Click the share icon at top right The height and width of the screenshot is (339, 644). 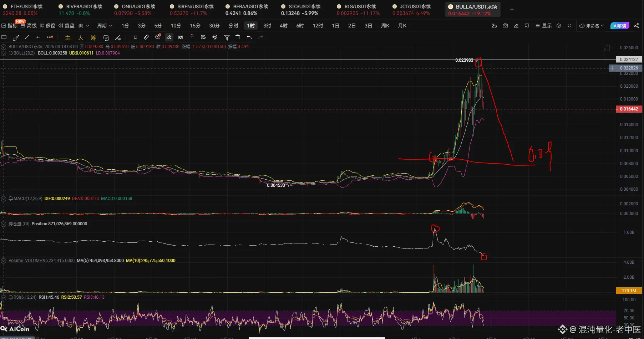636,26
